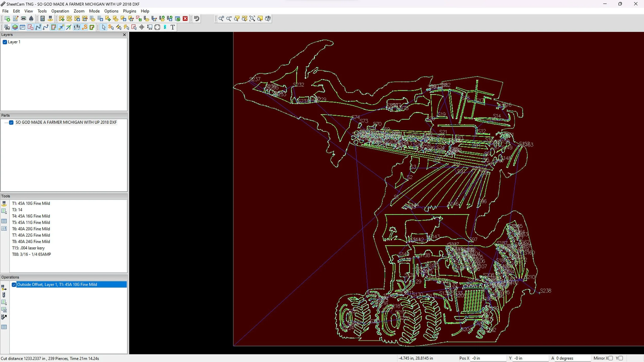Click the calculator icon in toolbar
This screenshot has height=362, width=644.
click(x=43, y=19)
